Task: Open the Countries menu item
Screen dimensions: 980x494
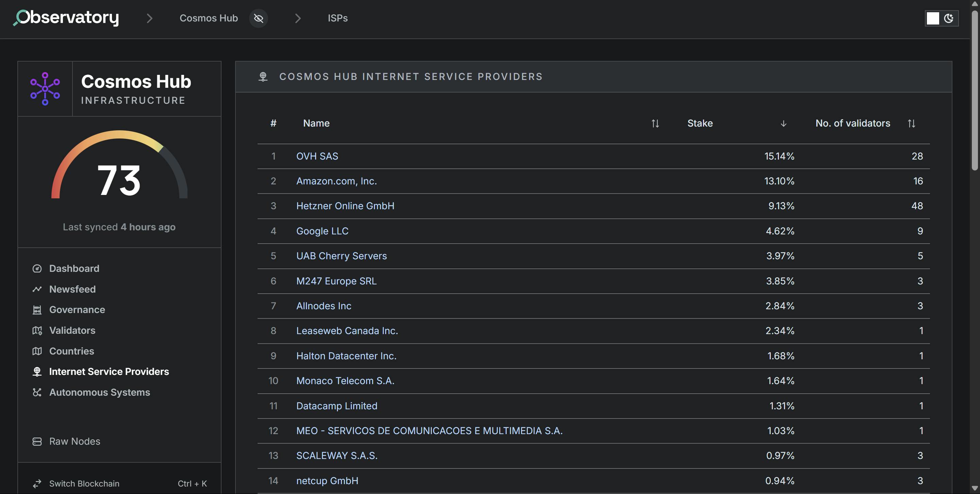Action: click(71, 351)
